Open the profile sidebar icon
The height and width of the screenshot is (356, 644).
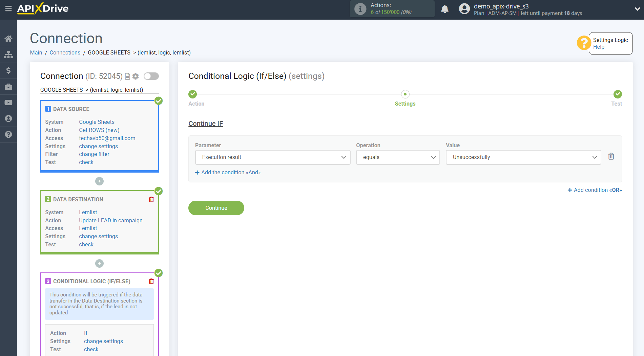pyautogui.click(x=8, y=118)
